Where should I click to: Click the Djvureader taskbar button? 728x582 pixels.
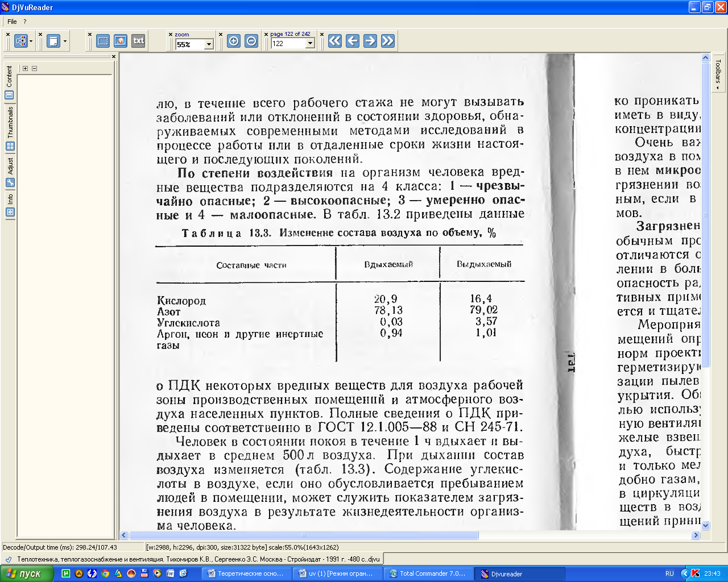[x=520, y=573]
